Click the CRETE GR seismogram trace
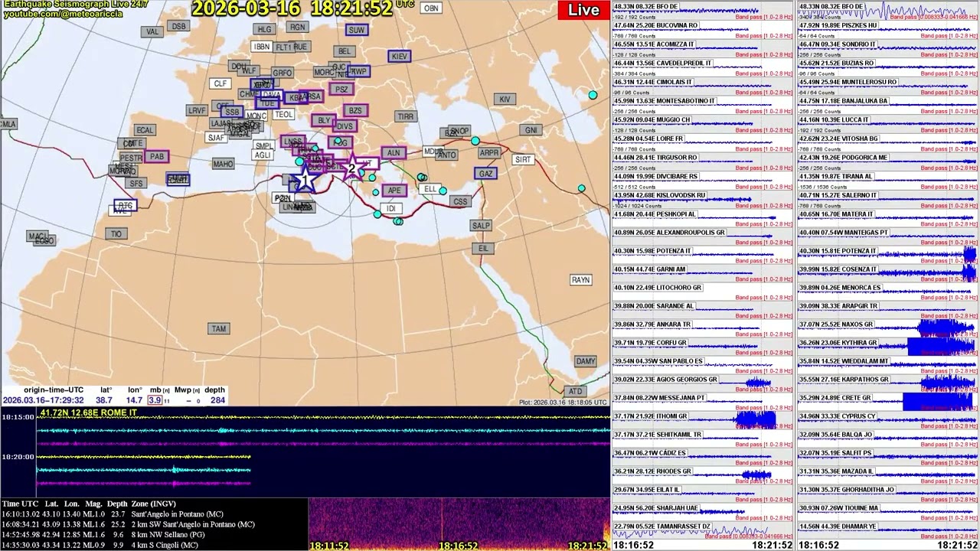 coord(887,403)
